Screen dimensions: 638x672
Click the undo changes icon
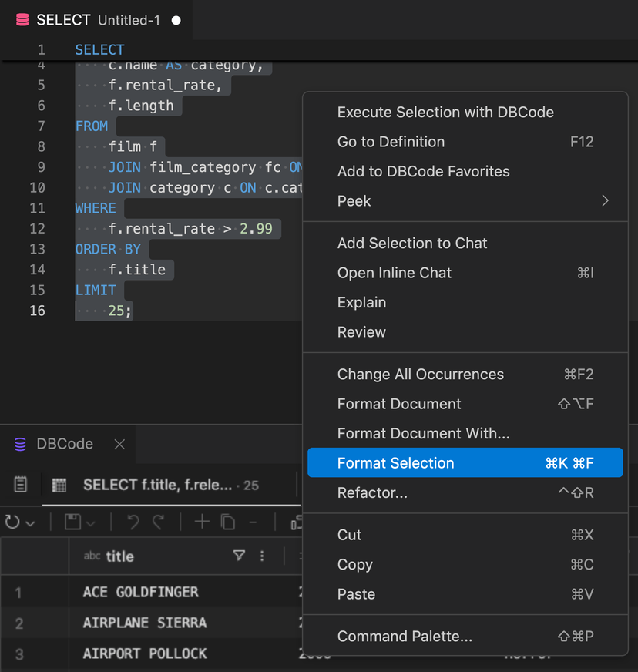pos(131,522)
